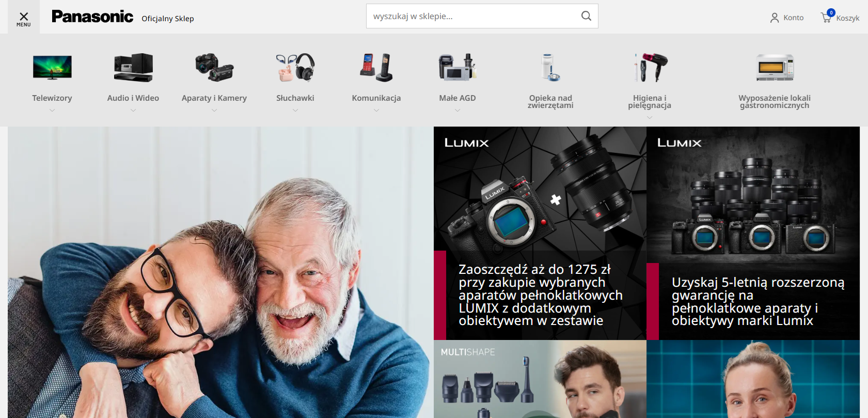This screenshot has width=868, height=418.
Task: Open the LUMIX cameras lineup warranty banner
Action: [x=753, y=233]
